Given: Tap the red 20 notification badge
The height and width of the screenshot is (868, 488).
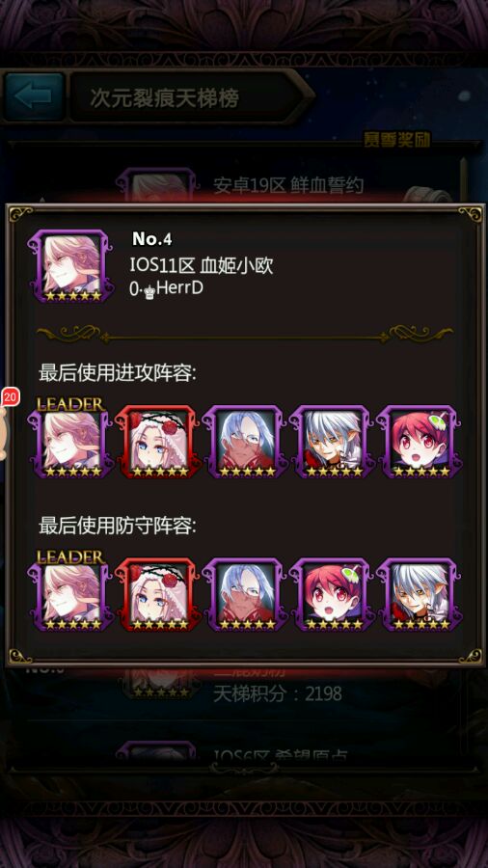Looking at the screenshot, I should point(10,396).
